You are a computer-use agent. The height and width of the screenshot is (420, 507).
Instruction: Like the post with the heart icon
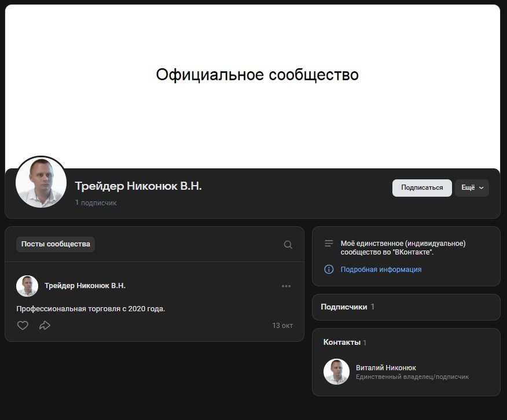(x=23, y=326)
